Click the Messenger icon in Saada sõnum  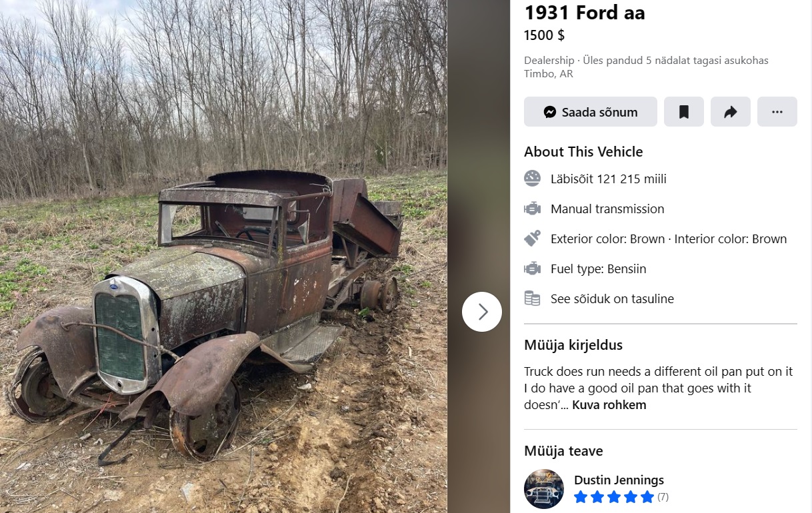550,112
